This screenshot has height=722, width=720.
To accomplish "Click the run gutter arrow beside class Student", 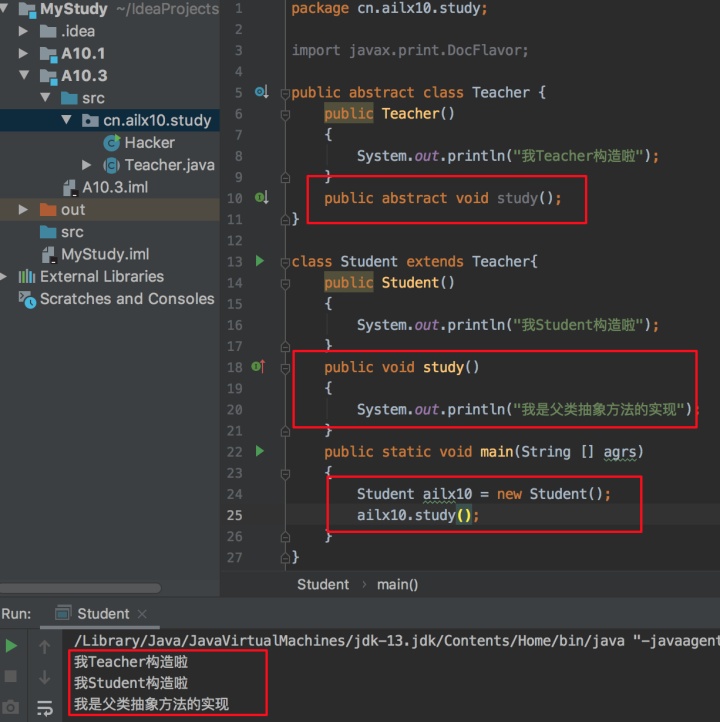I will coord(260,261).
